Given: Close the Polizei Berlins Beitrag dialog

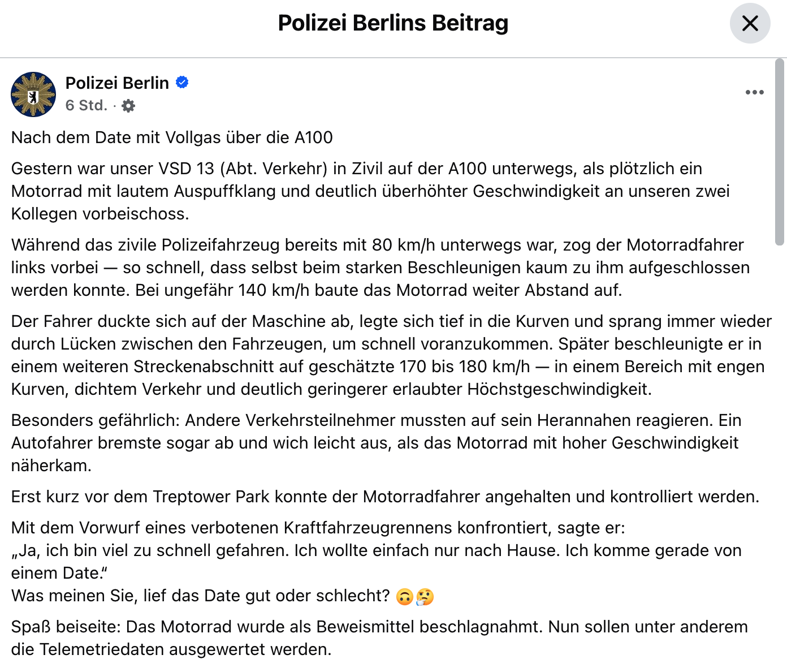Looking at the screenshot, I should (x=750, y=23).
